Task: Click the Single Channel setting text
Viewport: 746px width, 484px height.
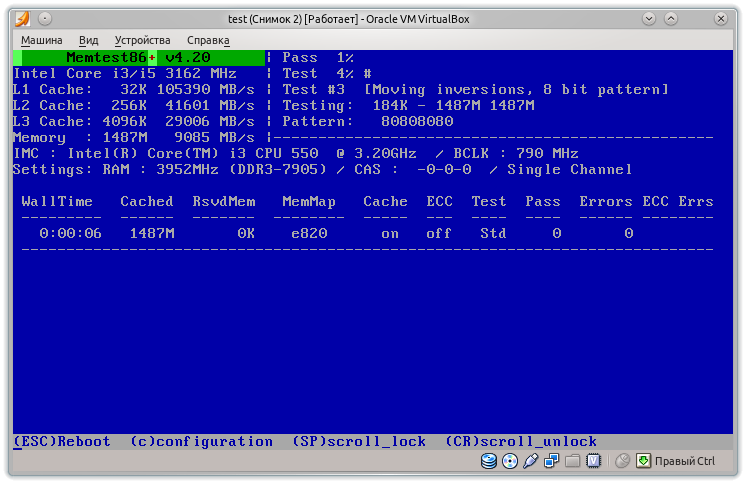Action: point(569,169)
